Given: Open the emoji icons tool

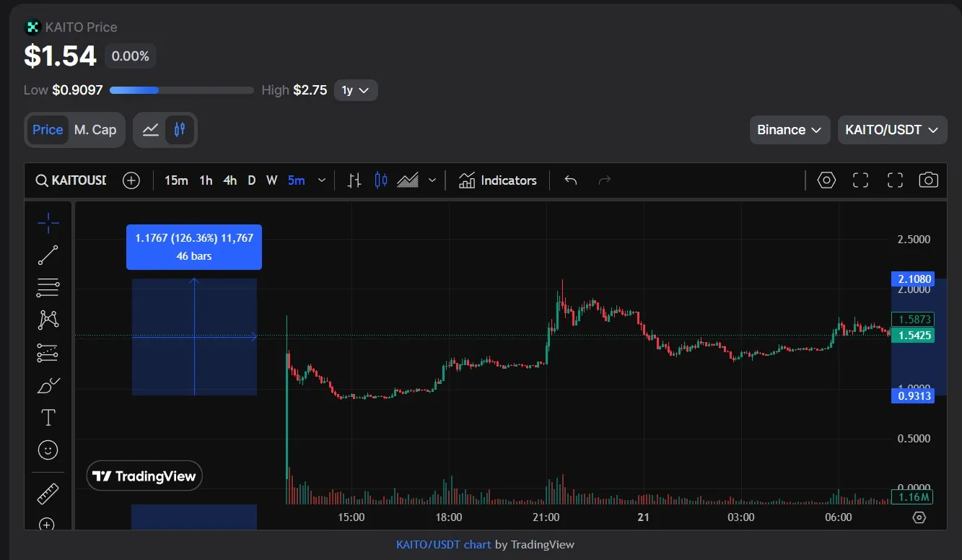Looking at the screenshot, I should click(x=48, y=450).
